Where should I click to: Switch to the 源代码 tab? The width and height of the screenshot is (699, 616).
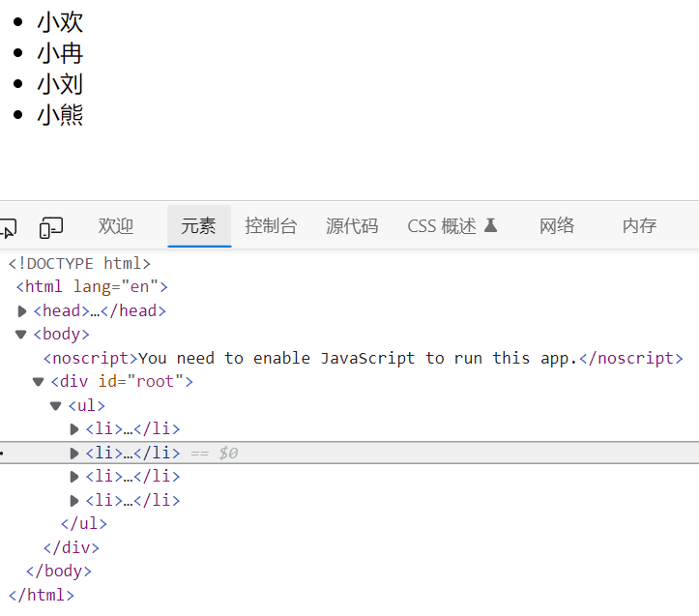point(352,226)
